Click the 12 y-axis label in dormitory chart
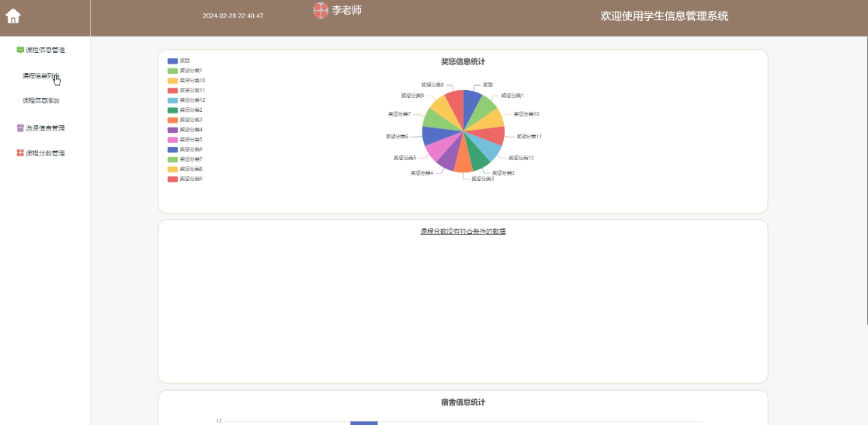 pyautogui.click(x=219, y=421)
